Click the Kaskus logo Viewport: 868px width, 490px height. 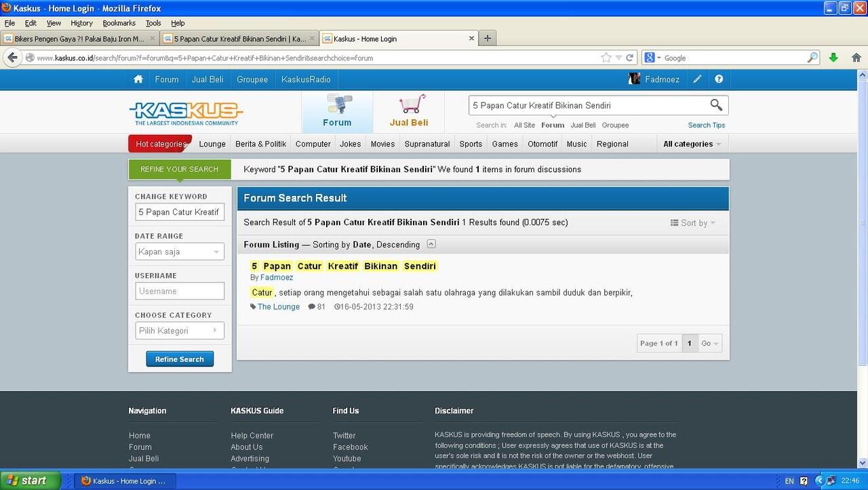[186, 113]
